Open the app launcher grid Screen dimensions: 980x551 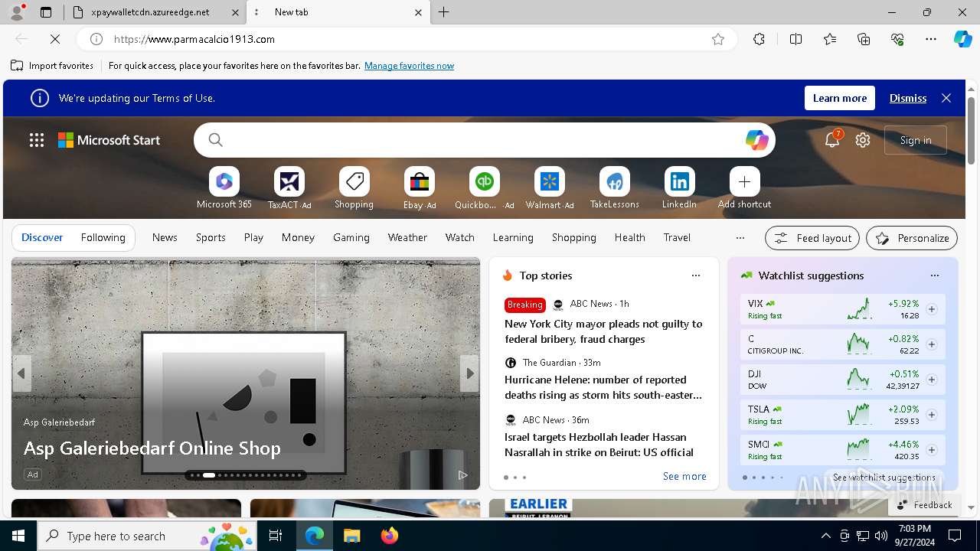[x=37, y=140]
